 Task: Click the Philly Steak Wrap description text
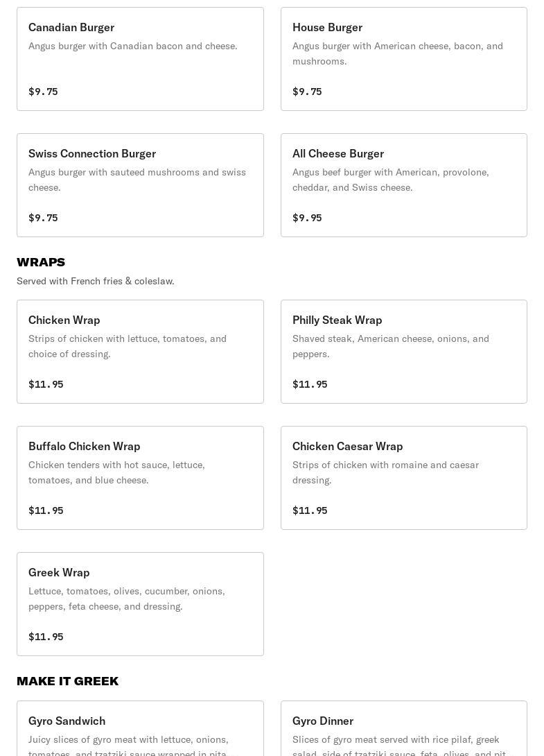coord(390,346)
